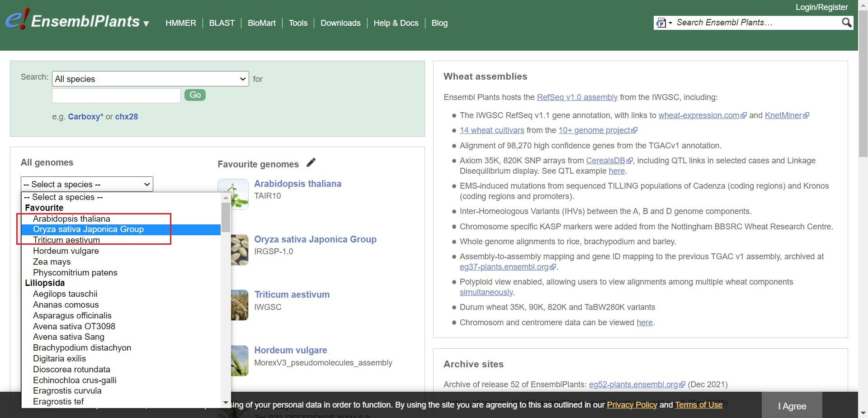Open the EnsemblPlants site switcher arrow
Screen dimensions: 868x418
(x=146, y=24)
